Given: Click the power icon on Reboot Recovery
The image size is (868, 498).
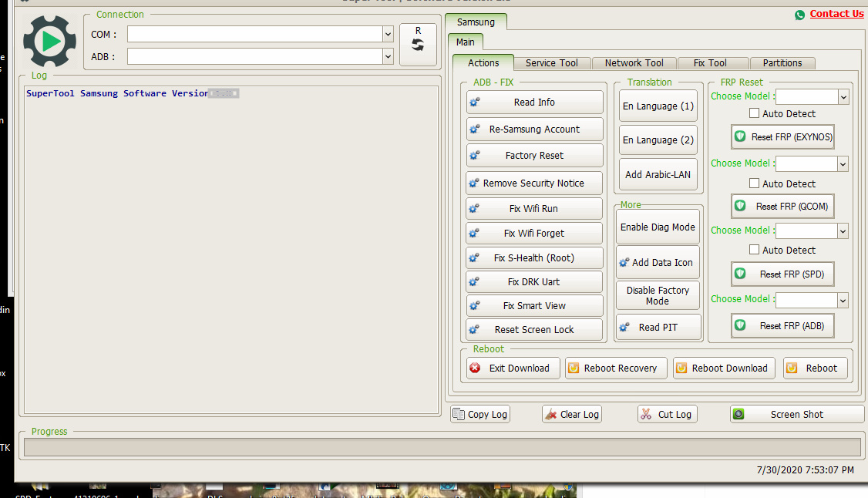Looking at the screenshot, I should 574,368.
